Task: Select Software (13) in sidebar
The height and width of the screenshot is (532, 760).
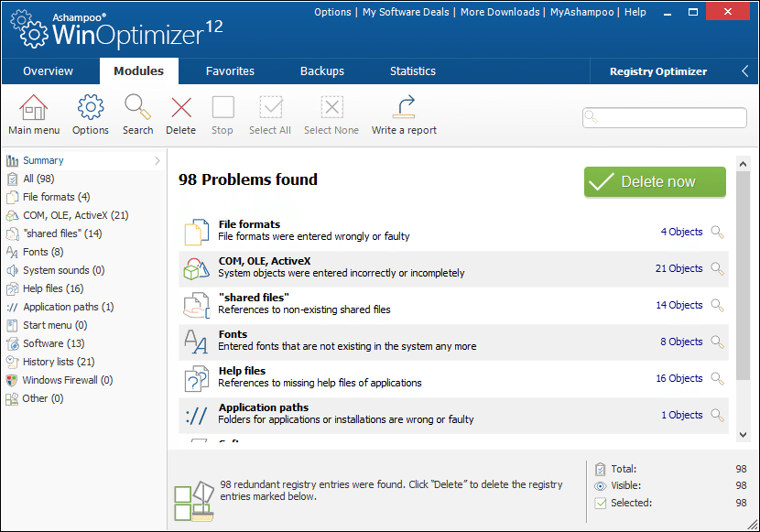Action: click(x=54, y=343)
